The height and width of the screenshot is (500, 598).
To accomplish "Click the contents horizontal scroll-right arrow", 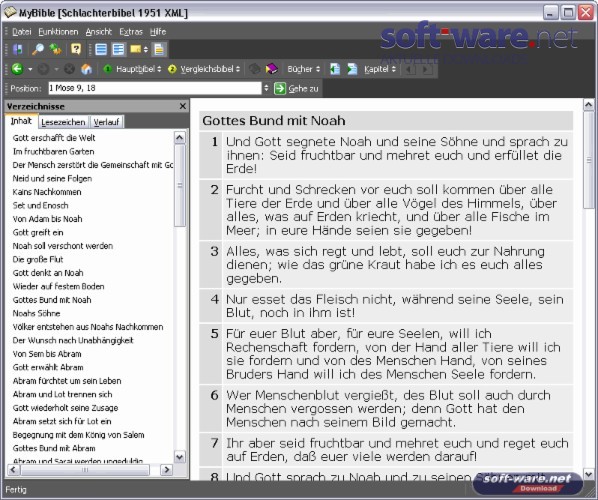I will (x=166, y=470).
